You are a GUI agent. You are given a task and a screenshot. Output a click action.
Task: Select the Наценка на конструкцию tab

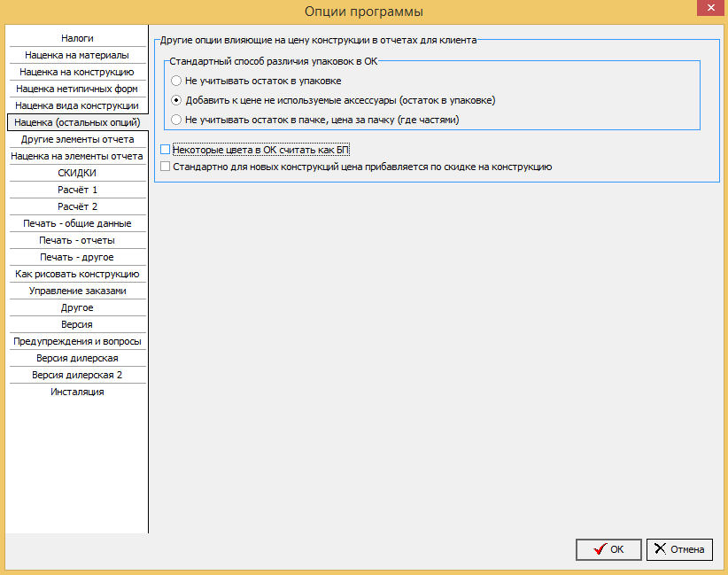pos(77,72)
